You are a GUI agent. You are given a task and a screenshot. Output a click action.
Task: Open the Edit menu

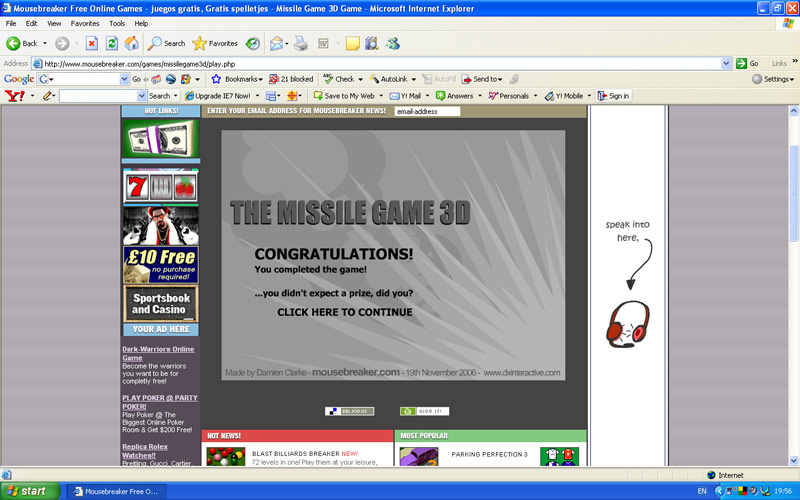[x=32, y=23]
